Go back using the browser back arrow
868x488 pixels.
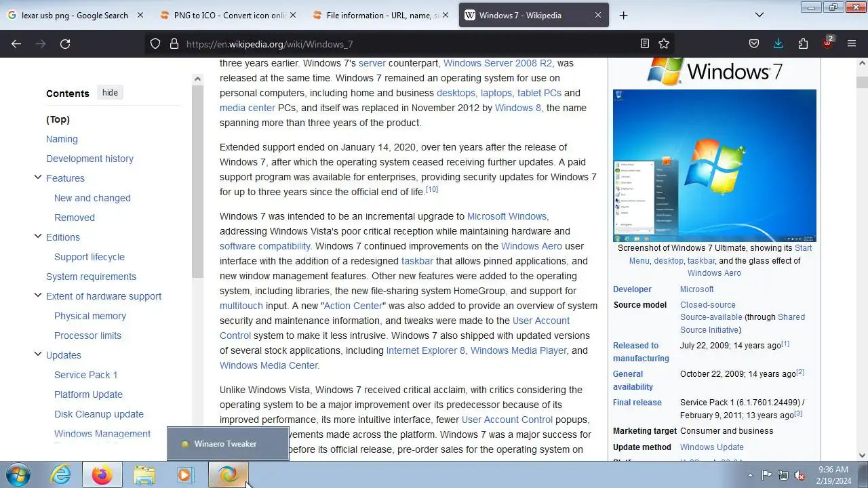[16, 43]
